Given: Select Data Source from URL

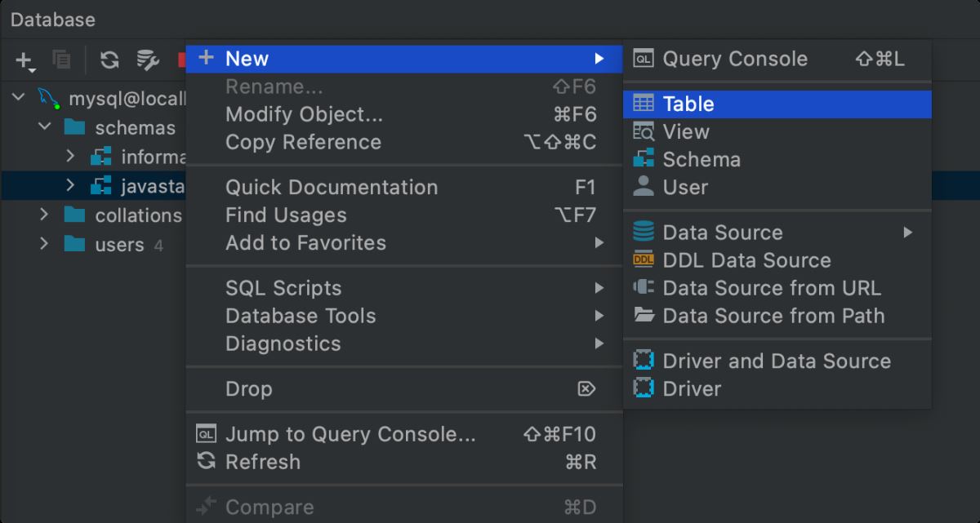Looking at the screenshot, I should coord(771,288).
